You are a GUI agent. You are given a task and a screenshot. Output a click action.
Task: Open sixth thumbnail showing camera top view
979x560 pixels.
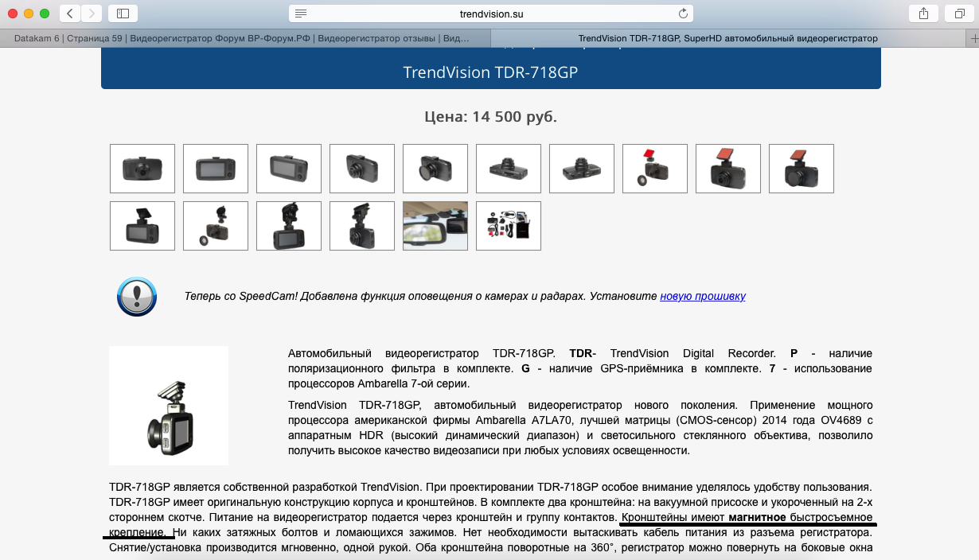pos(509,169)
